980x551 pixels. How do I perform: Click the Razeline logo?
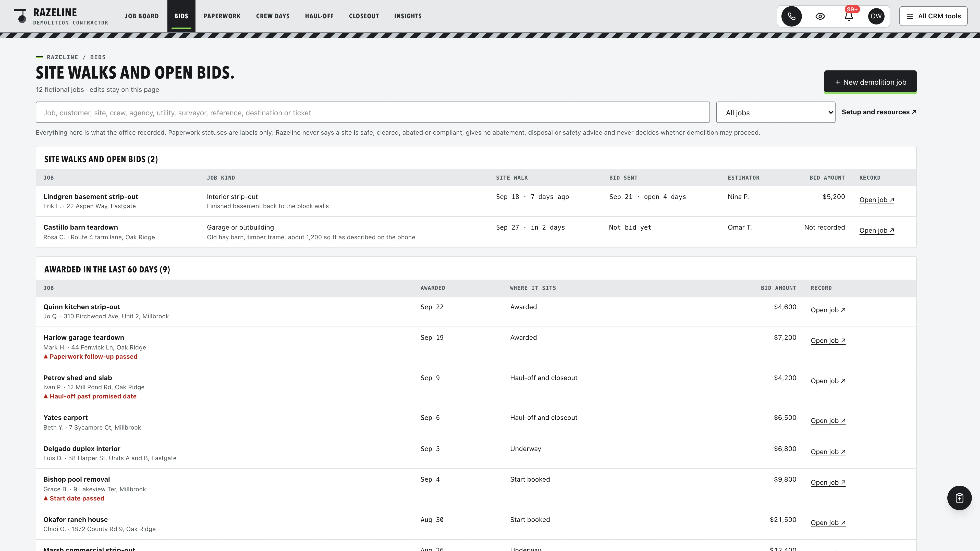(61, 16)
